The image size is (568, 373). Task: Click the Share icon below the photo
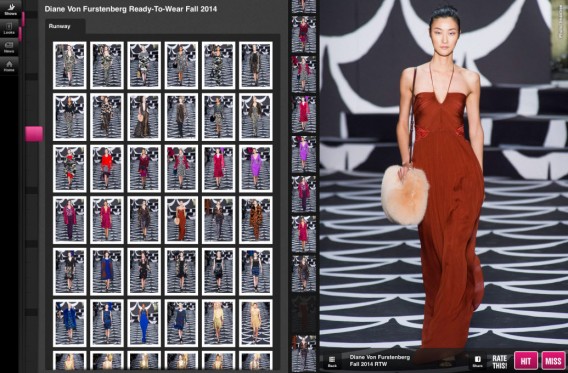coord(477,361)
